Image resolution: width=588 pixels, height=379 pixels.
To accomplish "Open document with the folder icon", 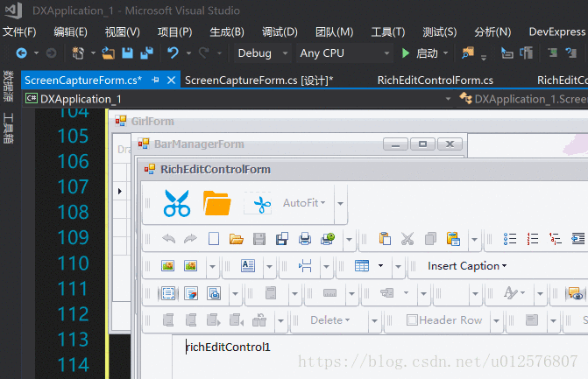I will click(x=237, y=239).
